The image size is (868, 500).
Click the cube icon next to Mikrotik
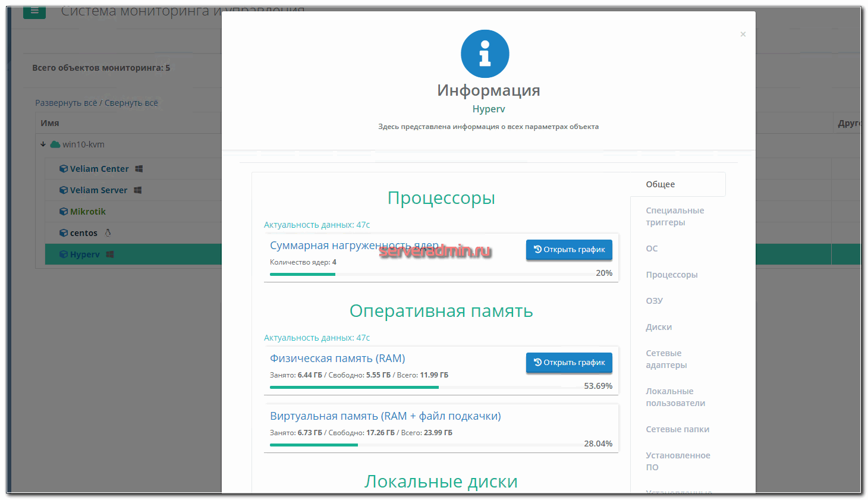click(64, 212)
